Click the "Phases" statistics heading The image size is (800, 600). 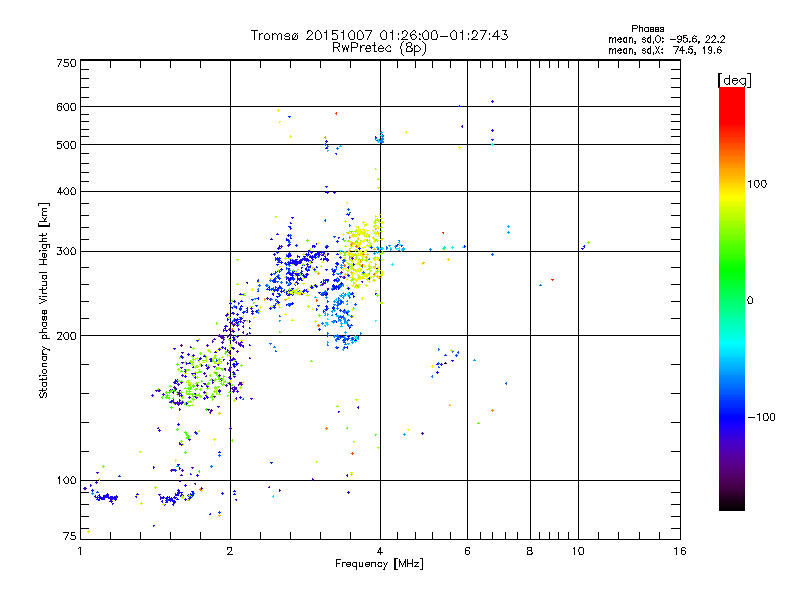pos(647,29)
